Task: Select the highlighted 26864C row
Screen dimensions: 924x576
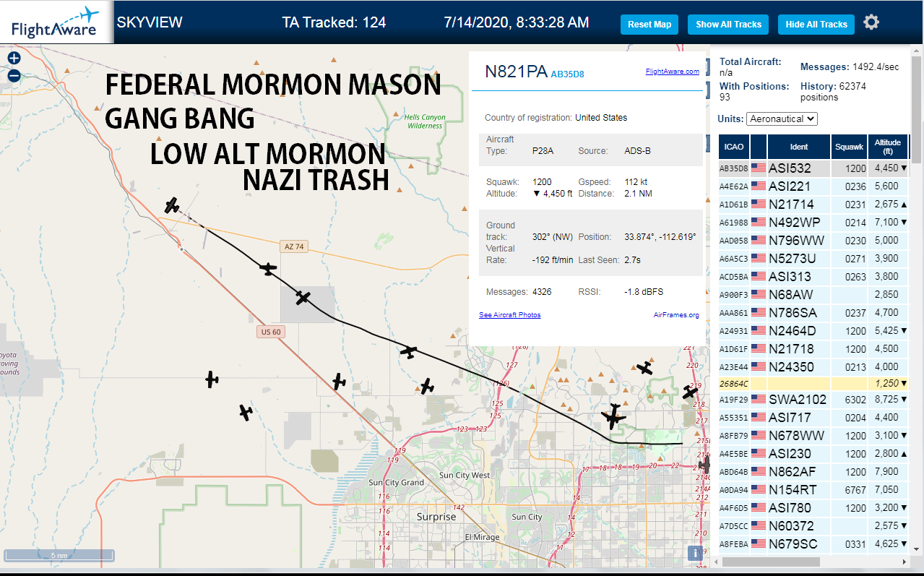Action: coord(813,384)
